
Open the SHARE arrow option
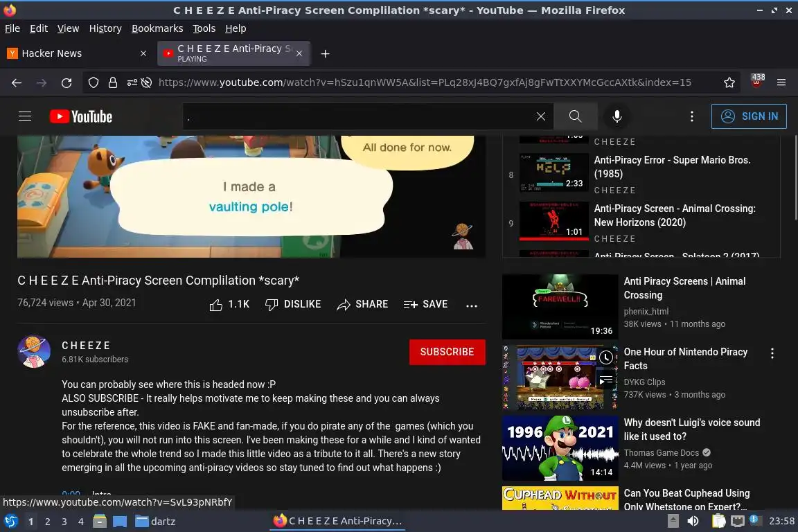coord(362,304)
